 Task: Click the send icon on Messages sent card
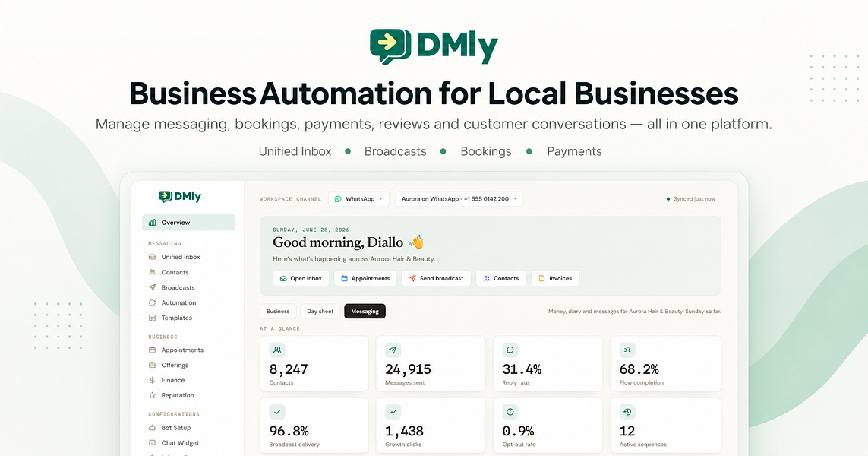pyautogui.click(x=393, y=350)
